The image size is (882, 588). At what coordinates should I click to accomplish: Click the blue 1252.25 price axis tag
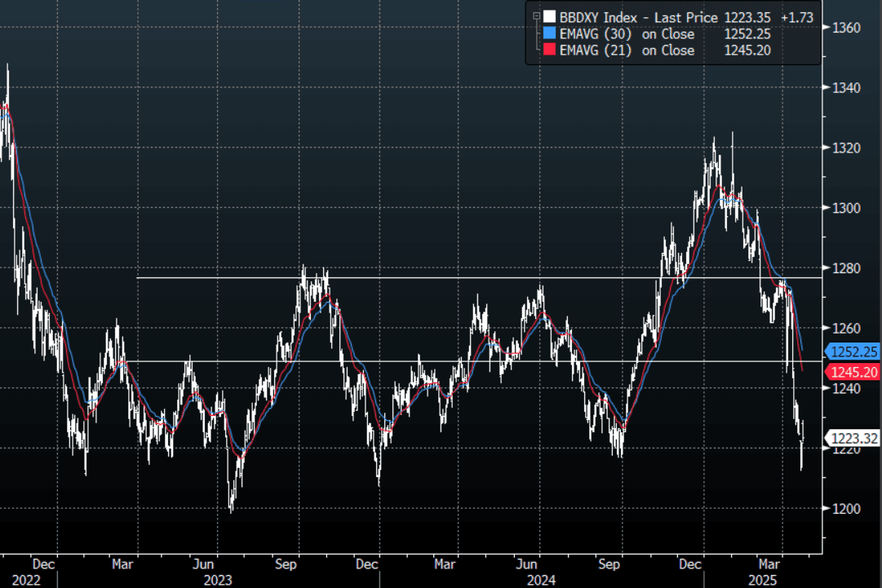click(854, 351)
